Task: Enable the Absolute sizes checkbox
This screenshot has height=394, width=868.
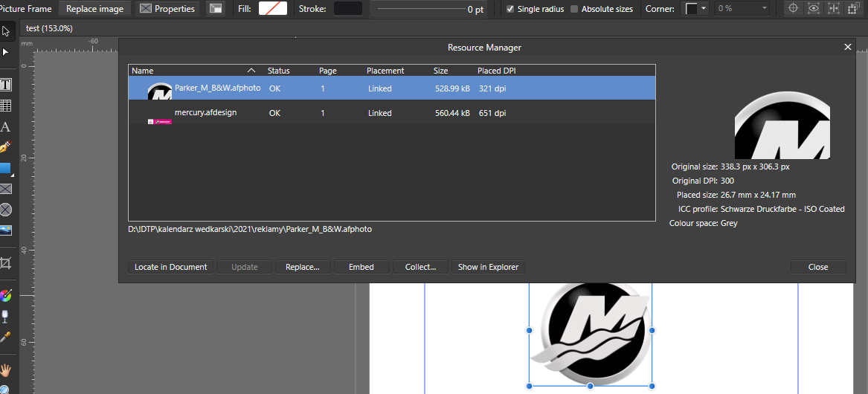Action: (574, 9)
